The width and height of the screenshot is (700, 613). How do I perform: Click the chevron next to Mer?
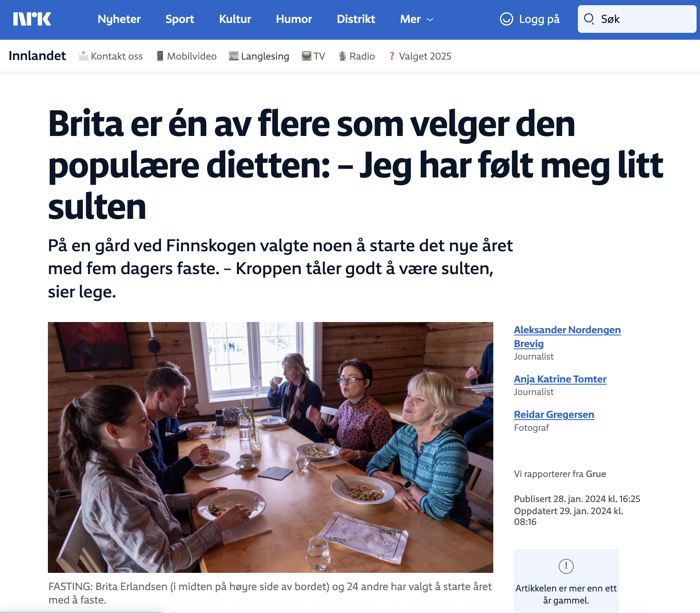click(430, 20)
